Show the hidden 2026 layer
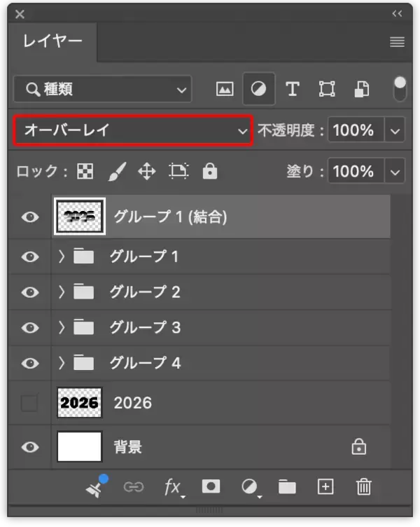The height and width of the screenshot is (527, 420). pyautogui.click(x=29, y=403)
